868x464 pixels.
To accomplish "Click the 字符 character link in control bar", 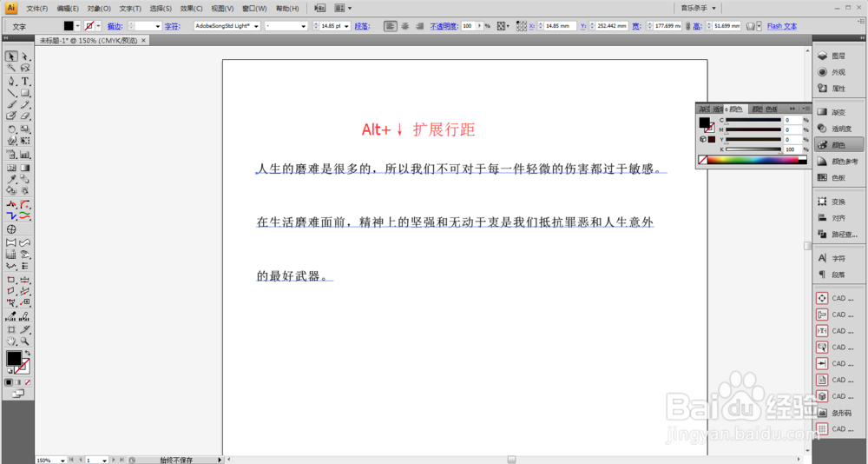I will pyautogui.click(x=171, y=26).
